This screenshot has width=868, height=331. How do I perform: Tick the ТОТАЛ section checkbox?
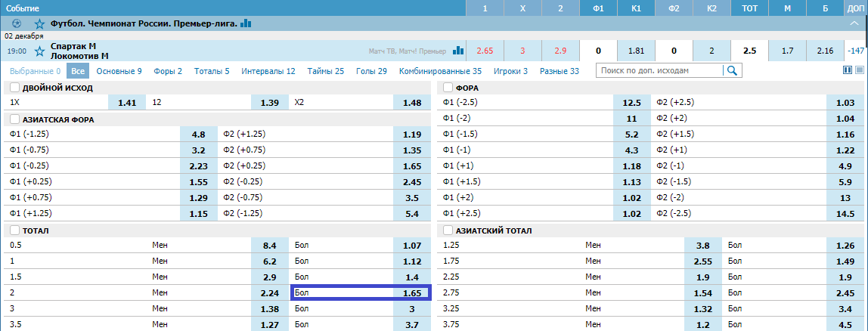[x=14, y=230]
